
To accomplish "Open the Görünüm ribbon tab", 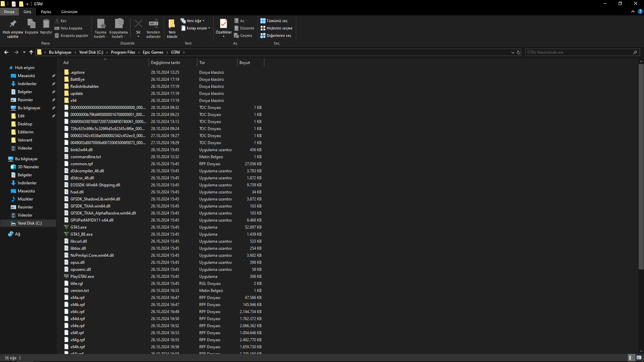I will [69, 12].
